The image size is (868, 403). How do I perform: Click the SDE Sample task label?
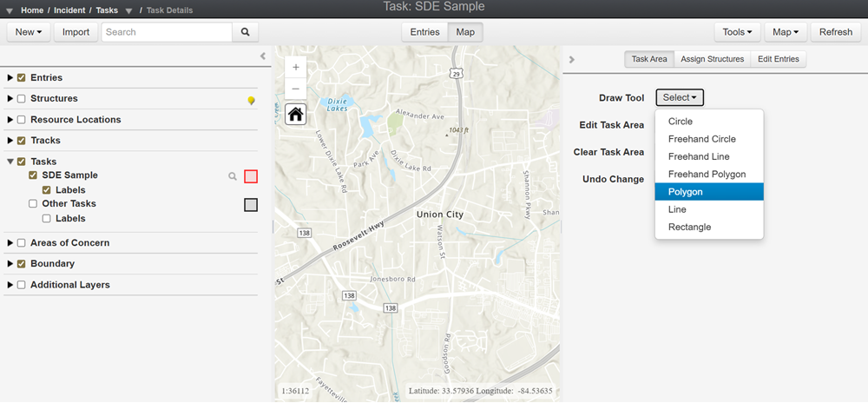click(69, 175)
